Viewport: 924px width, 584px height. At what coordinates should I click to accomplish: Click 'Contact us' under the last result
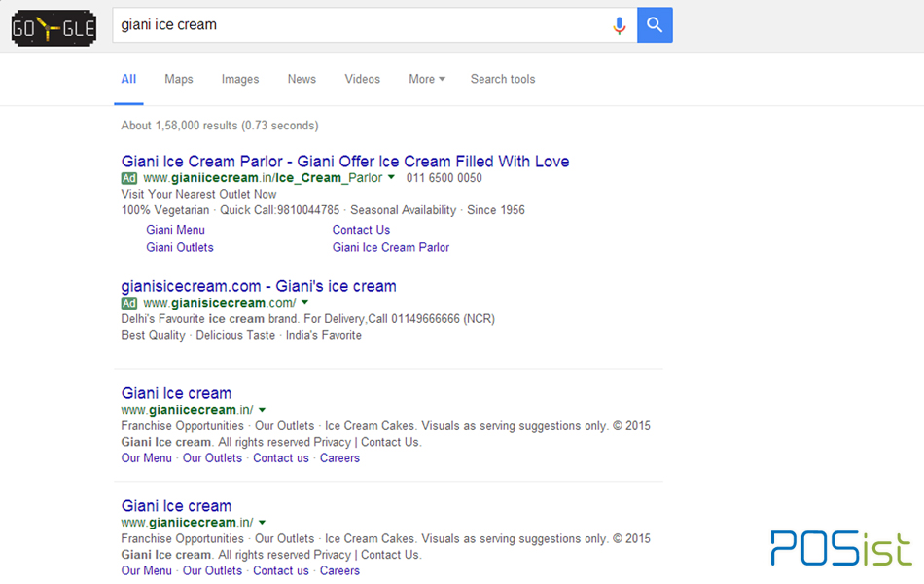(281, 570)
